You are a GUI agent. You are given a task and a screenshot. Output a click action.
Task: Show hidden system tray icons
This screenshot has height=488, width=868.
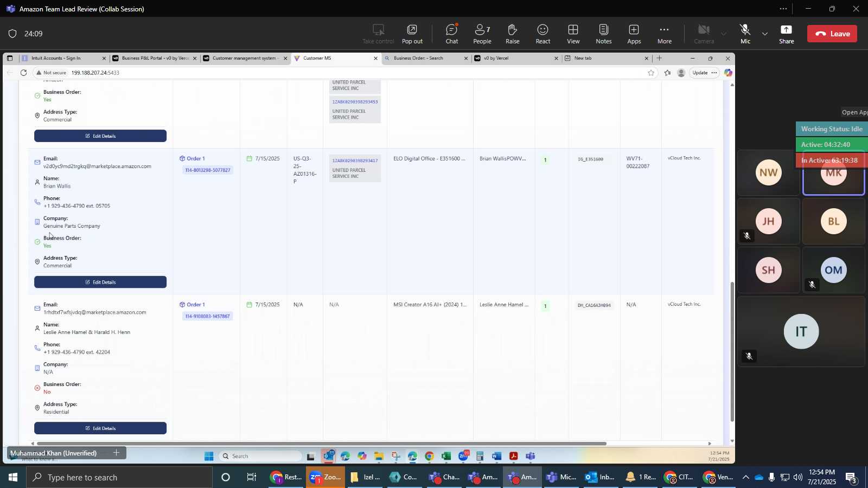pos(745,477)
